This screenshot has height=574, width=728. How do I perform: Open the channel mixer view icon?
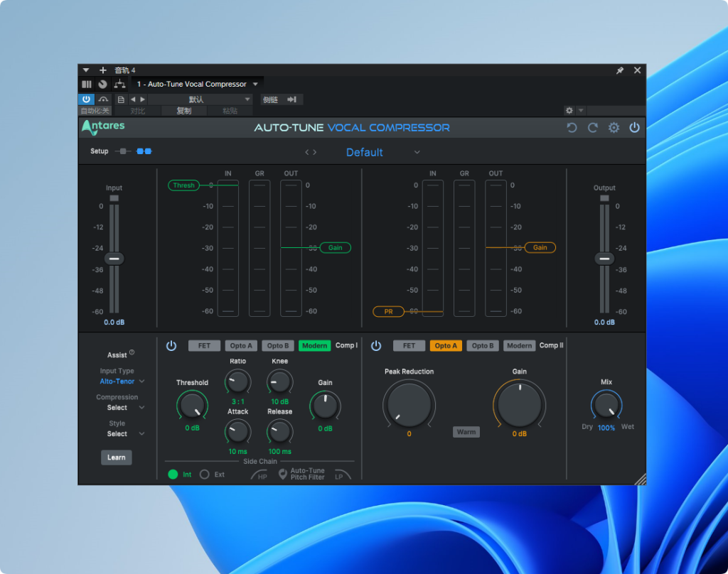tap(87, 85)
